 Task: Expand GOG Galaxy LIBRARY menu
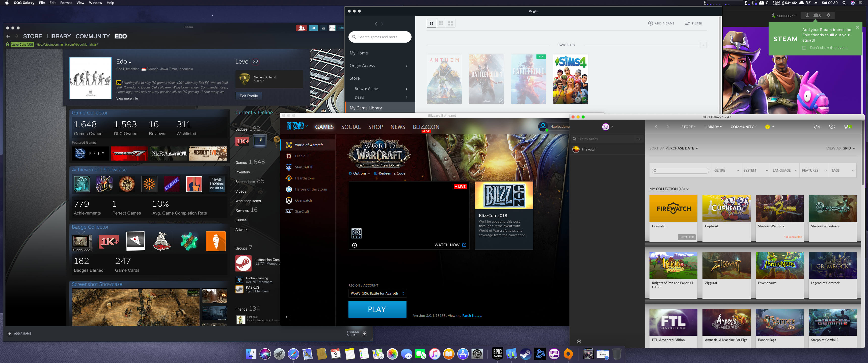(x=713, y=127)
